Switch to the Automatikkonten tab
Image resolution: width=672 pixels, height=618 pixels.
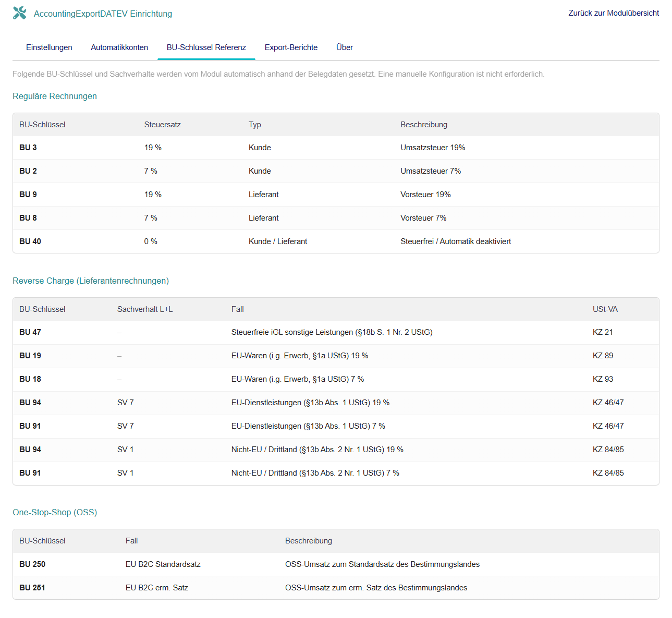coord(119,47)
